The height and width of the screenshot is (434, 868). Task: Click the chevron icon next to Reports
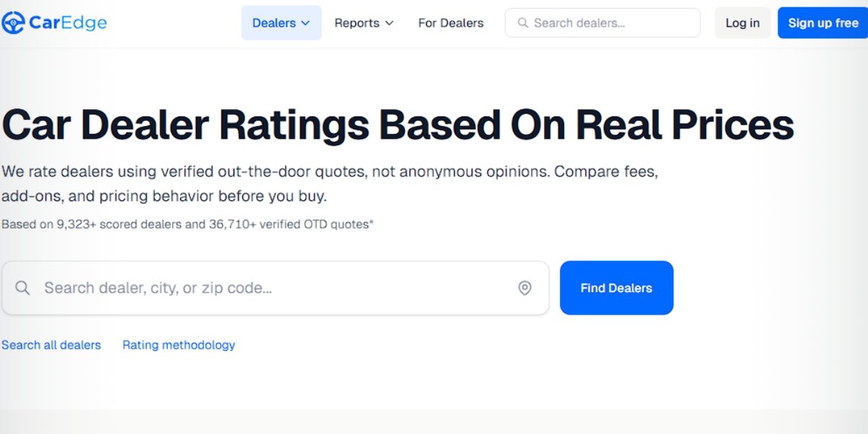(389, 22)
